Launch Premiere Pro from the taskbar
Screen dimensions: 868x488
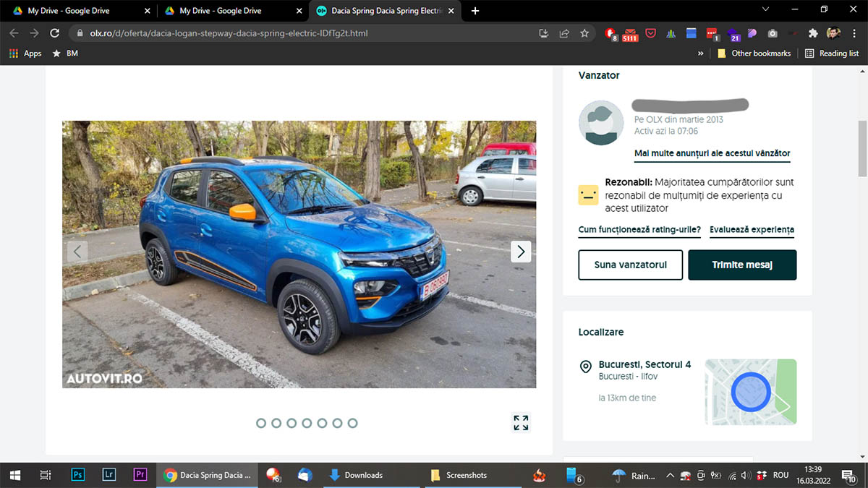pos(140,475)
